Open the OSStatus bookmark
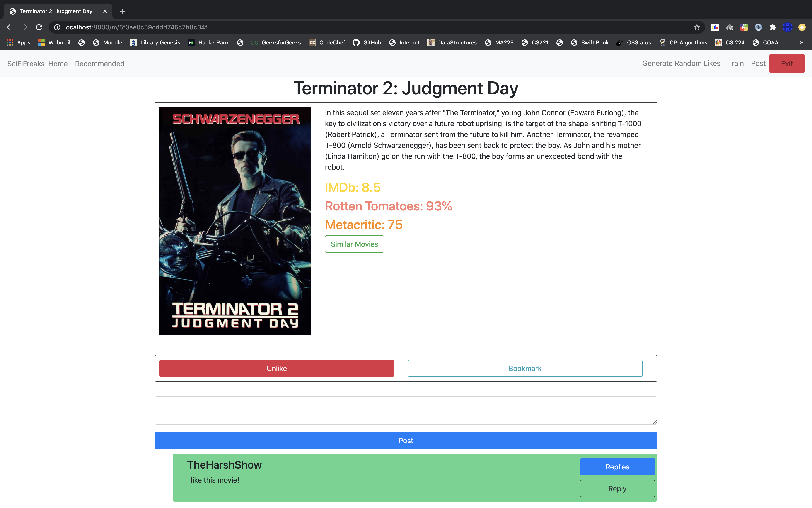This screenshot has height=508, width=812. tap(633, 43)
